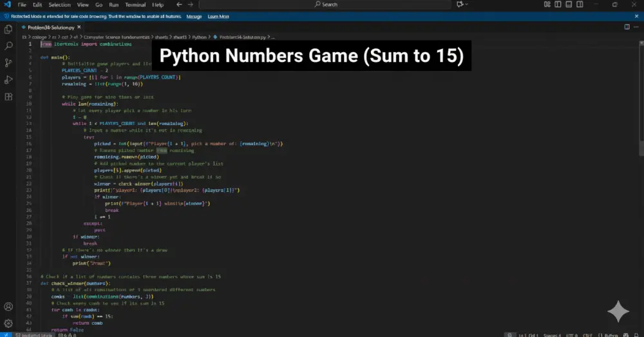Open the Source Control view

click(8, 63)
